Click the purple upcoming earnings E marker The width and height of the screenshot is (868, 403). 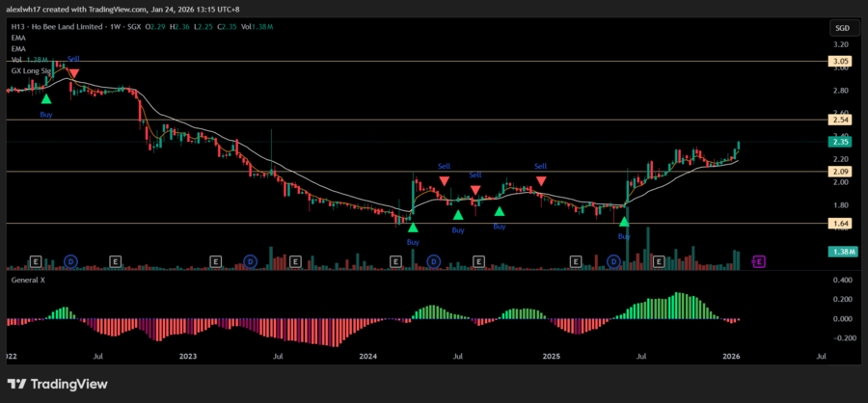click(x=759, y=260)
